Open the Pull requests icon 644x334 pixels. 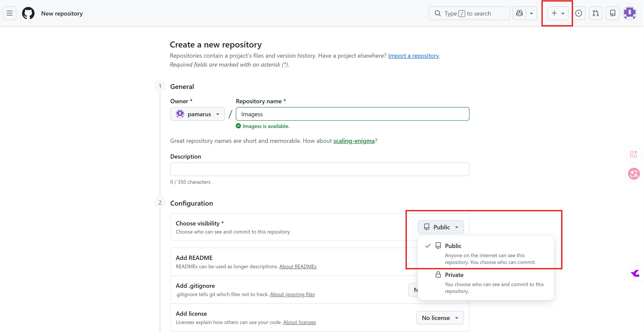[595, 13]
